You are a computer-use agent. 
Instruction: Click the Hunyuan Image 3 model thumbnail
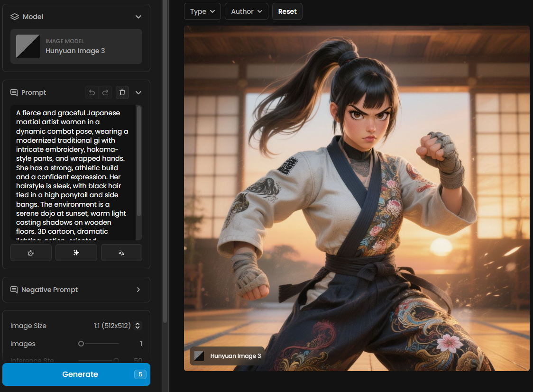[28, 46]
